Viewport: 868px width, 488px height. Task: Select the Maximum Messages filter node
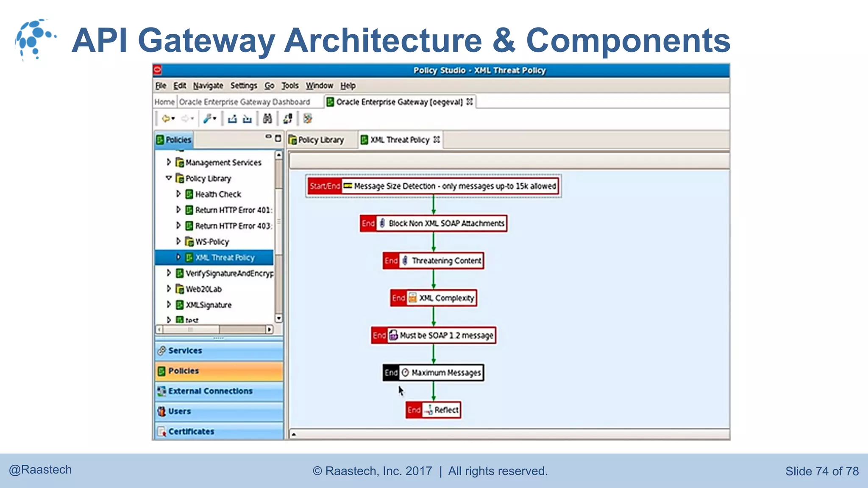click(x=433, y=373)
